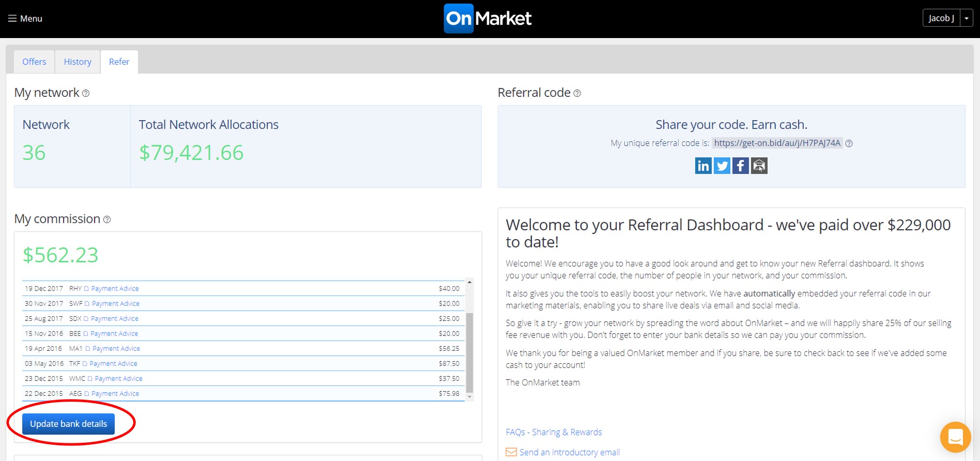980x461 pixels.
Task: Click the OnMarket logo
Action: pyautogui.click(x=487, y=18)
